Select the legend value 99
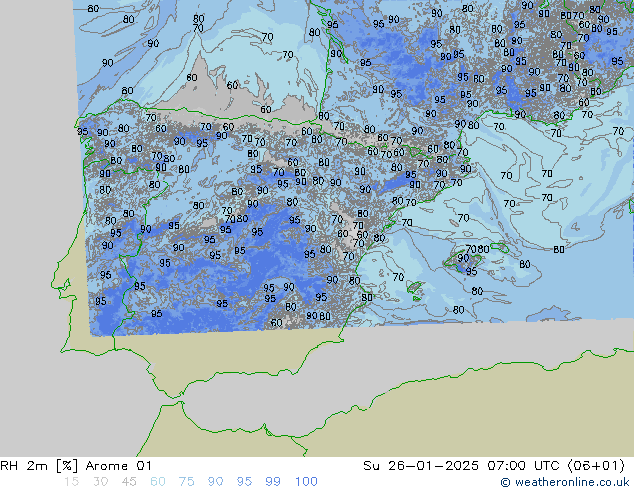The image size is (634, 490). click(273, 482)
